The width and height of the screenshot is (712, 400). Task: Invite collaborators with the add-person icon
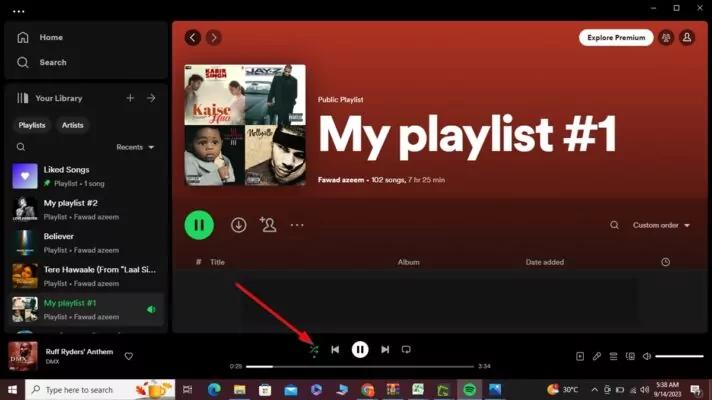pyautogui.click(x=268, y=225)
